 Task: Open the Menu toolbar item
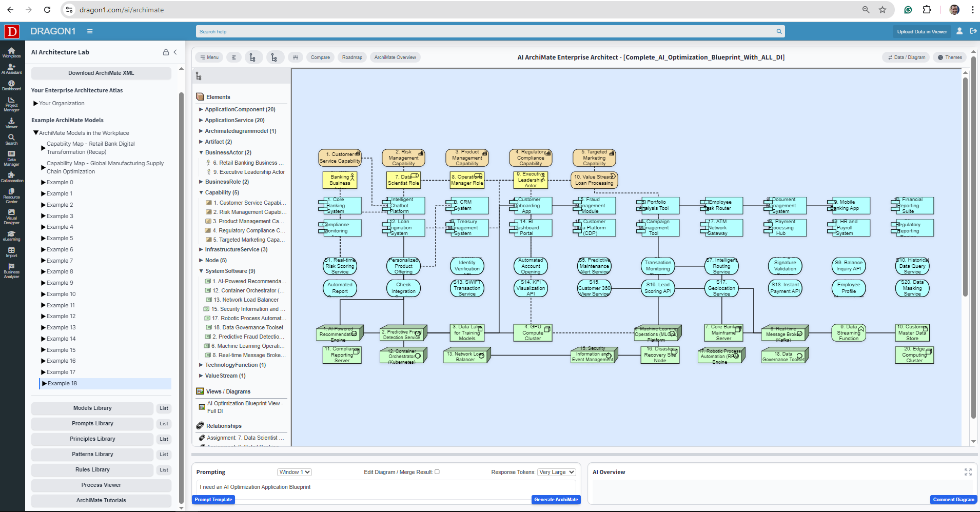209,57
